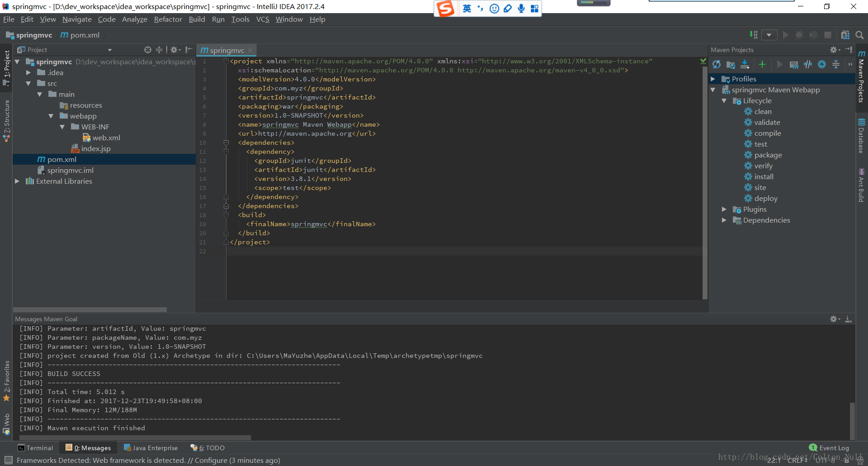Toggle read-only lock in status bar
Viewport: 868px width, 466px height.
click(x=847, y=461)
